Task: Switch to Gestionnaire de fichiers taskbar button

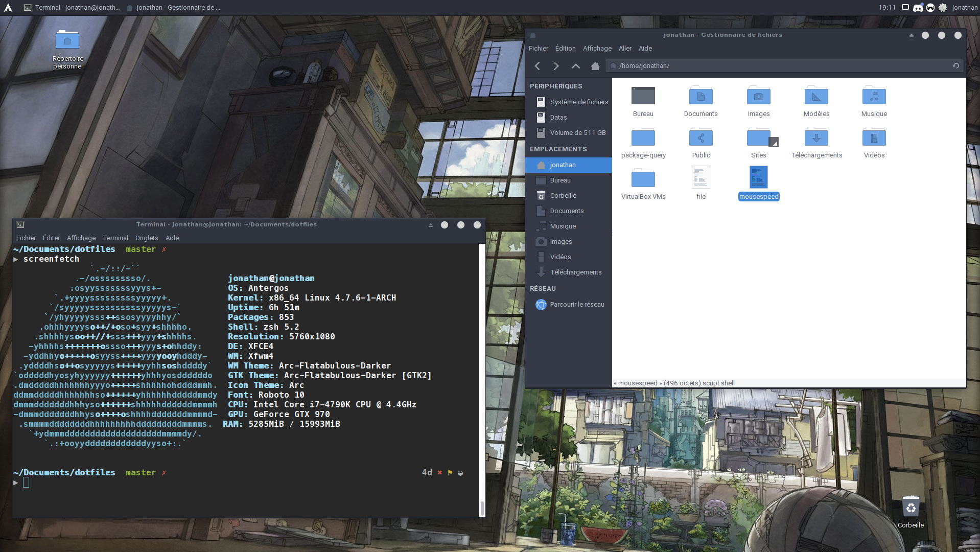Action: tap(173, 8)
